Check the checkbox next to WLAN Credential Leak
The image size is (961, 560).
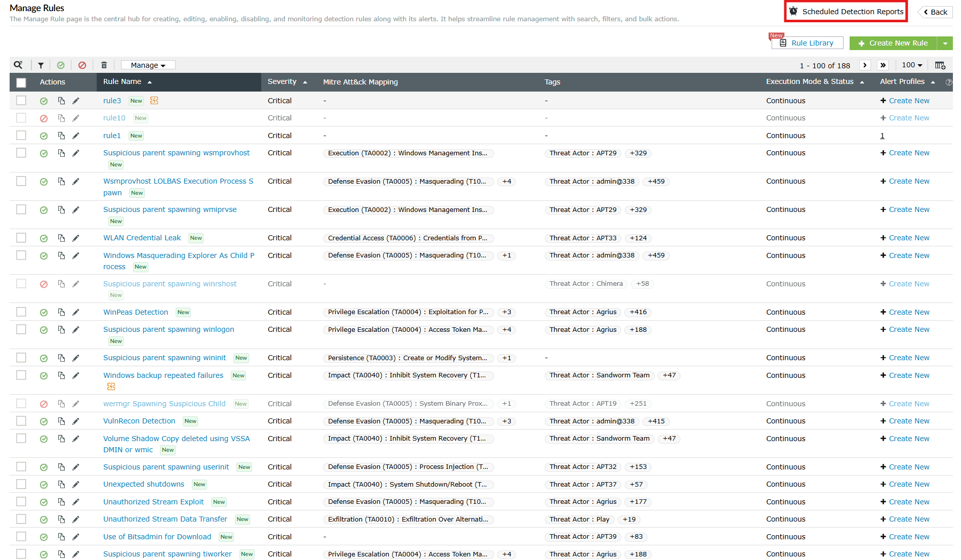(x=21, y=237)
